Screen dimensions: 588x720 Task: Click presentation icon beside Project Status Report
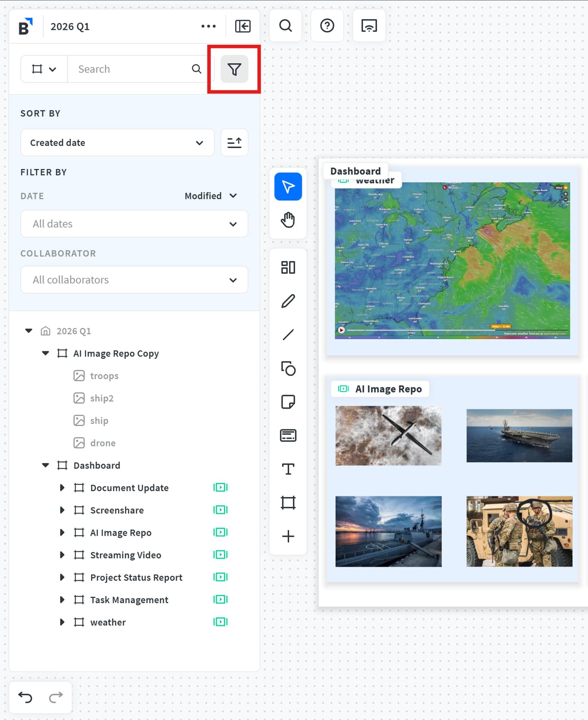(x=220, y=577)
